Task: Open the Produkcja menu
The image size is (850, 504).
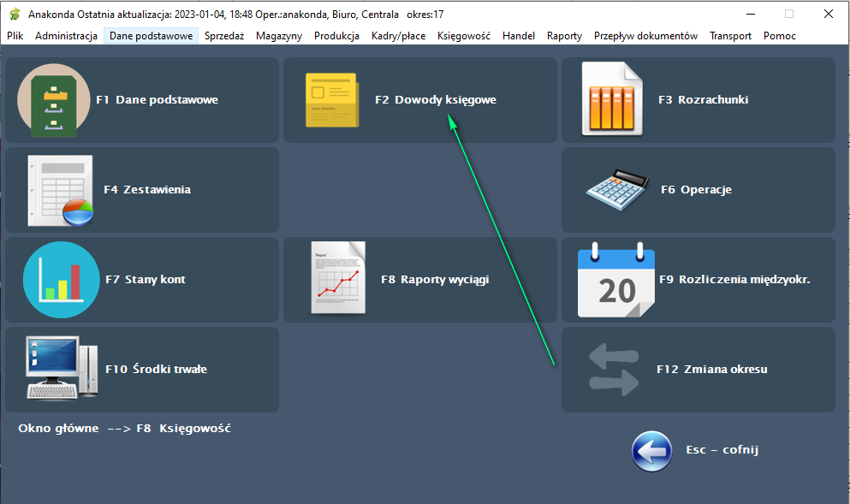Action: point(336,36)
